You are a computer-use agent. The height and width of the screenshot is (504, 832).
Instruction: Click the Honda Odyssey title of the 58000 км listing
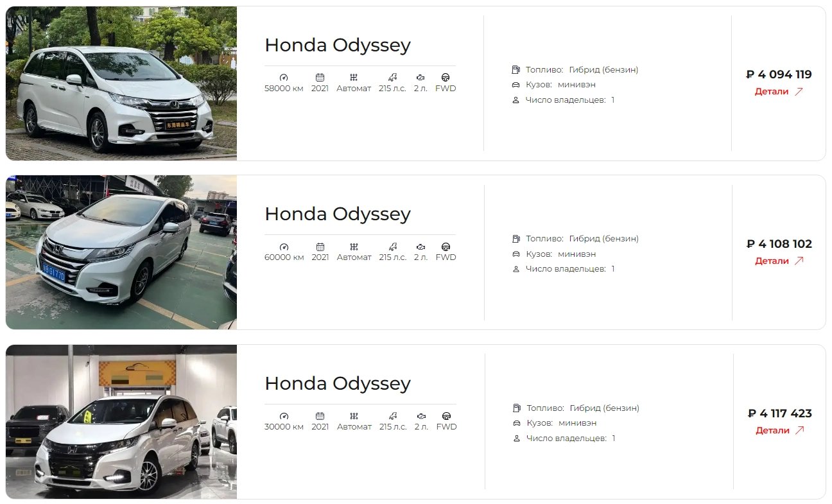click(x=338, y=46)
